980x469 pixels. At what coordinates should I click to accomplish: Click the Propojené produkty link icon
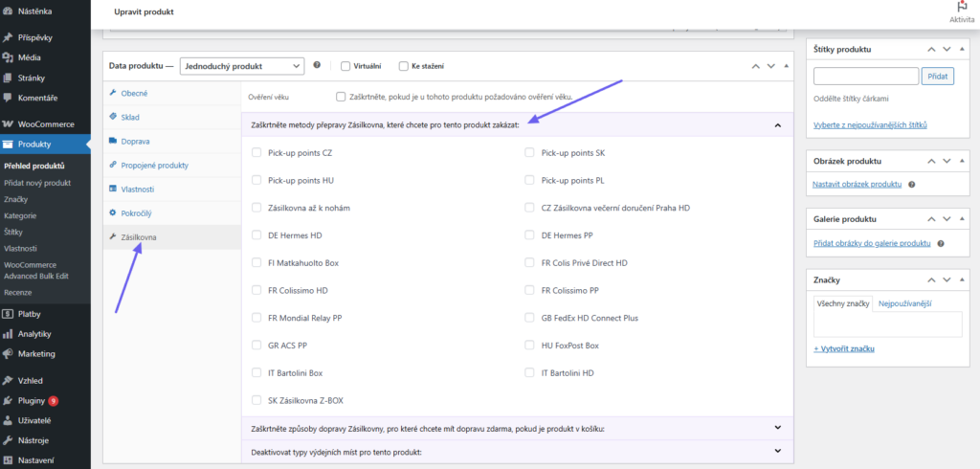[x=113, y=165]
